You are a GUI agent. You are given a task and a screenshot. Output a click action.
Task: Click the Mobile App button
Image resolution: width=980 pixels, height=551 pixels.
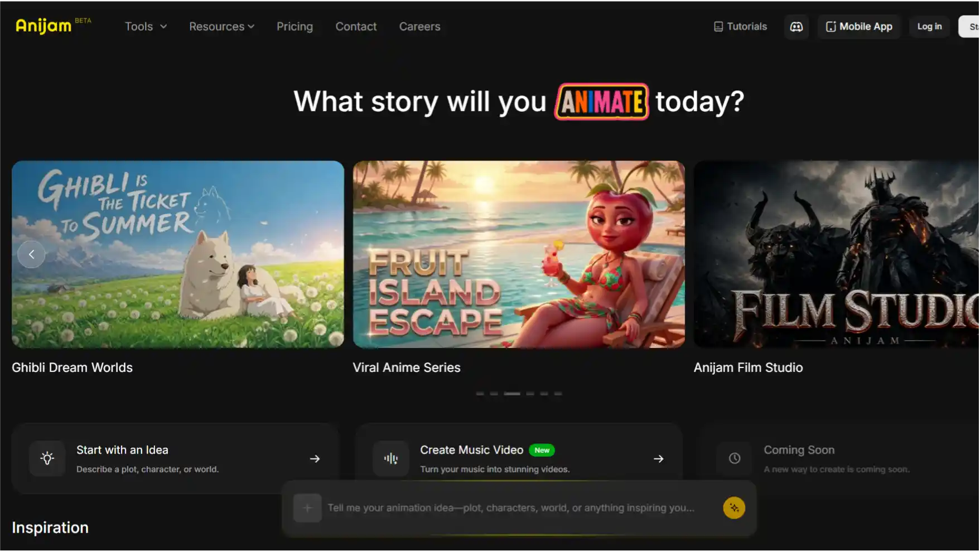click(x=859, y=27)
